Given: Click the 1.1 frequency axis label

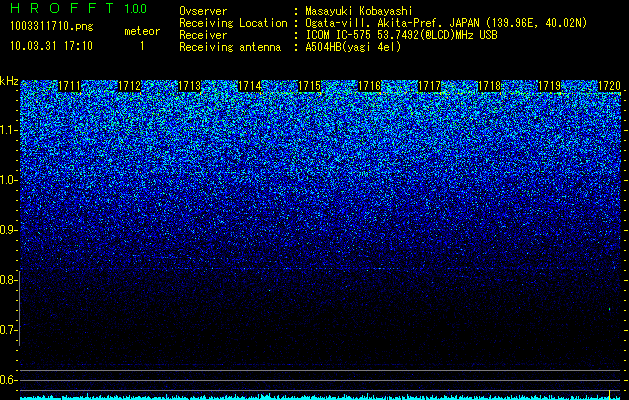Looking at the screenshot, I should click(7, 130).
